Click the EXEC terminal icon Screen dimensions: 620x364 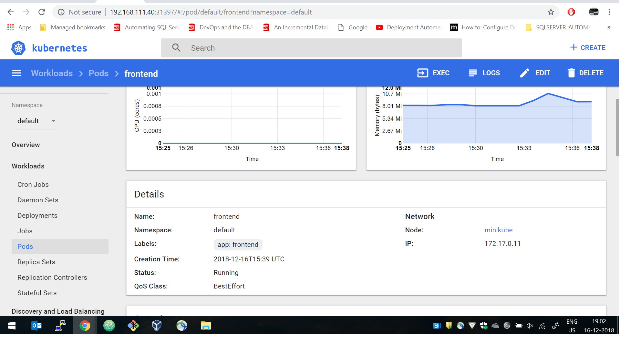tap(422, 73)
